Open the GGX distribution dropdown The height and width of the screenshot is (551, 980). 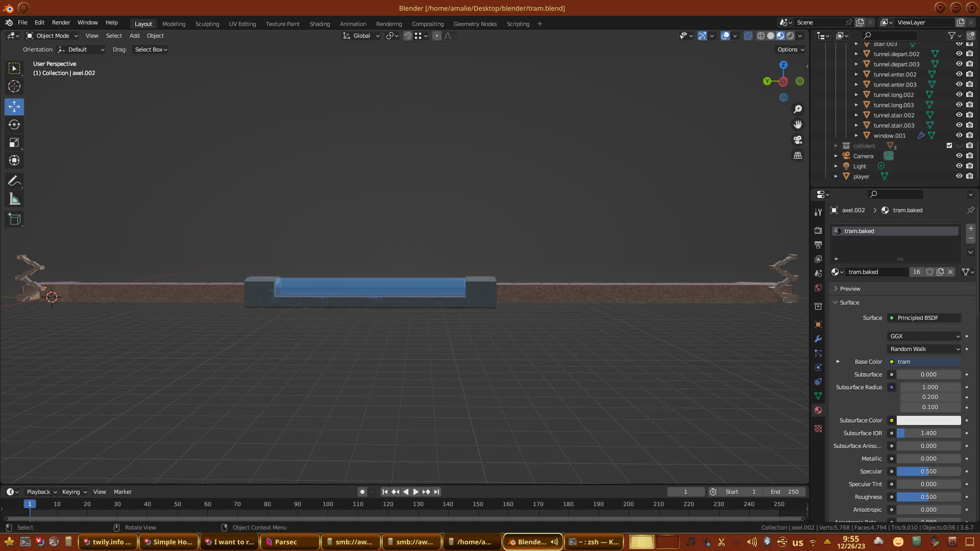click(x=924, y=336)
